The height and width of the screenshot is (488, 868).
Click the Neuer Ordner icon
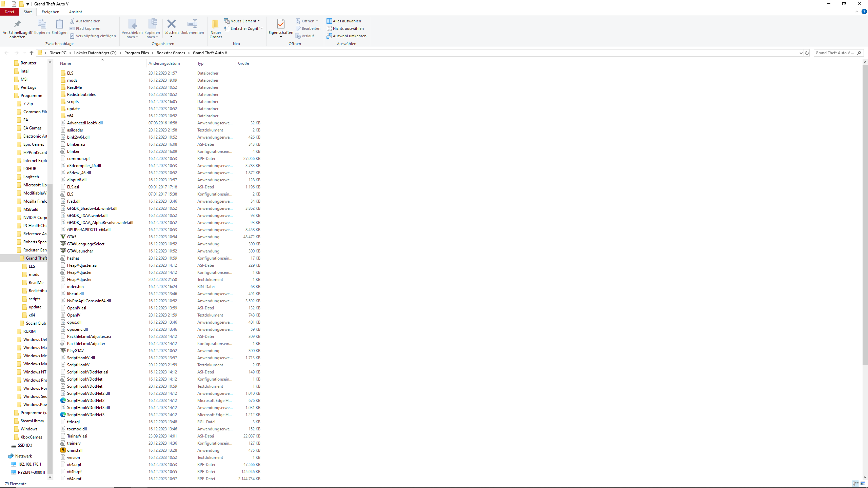[x=216, y=24]
